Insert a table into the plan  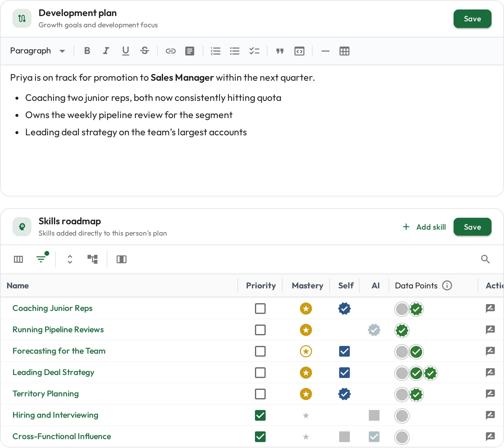(344, 51)
